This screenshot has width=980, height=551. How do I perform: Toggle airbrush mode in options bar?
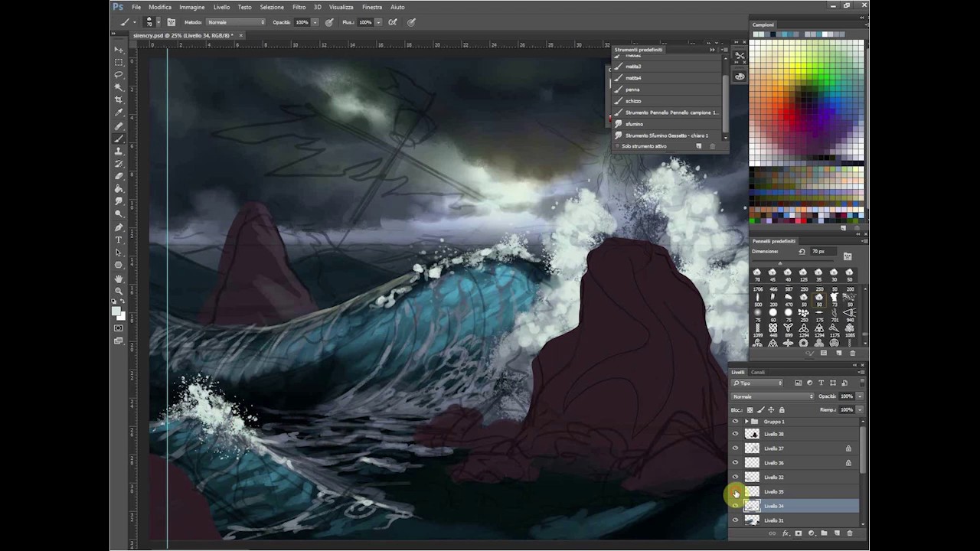[x=393, y=22]
